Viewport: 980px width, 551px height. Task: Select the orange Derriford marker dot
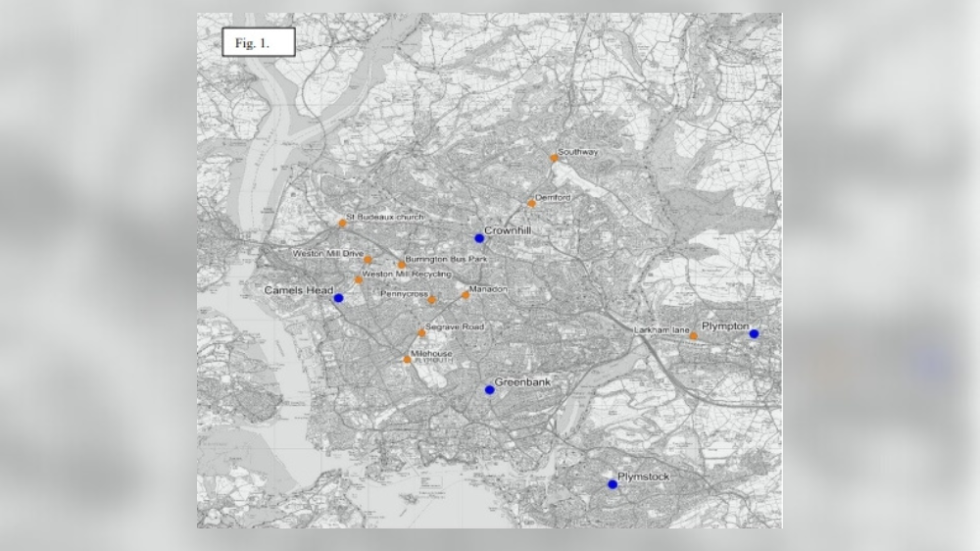click(x=531, y=204)
